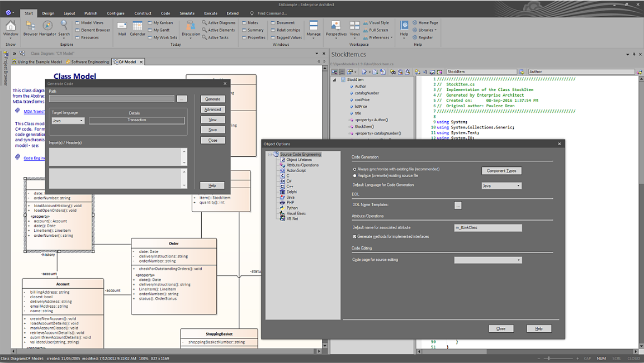The height and width of the screenshot is (363, 644).
Task: Open Default Language for Code Generation dropdown
Action: 501,186
